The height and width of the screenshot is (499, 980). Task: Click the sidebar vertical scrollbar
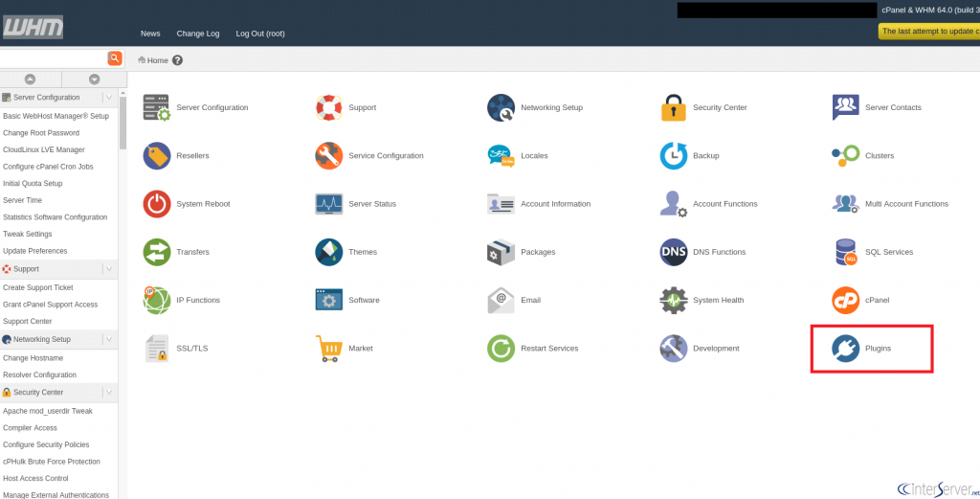point(123,123)
